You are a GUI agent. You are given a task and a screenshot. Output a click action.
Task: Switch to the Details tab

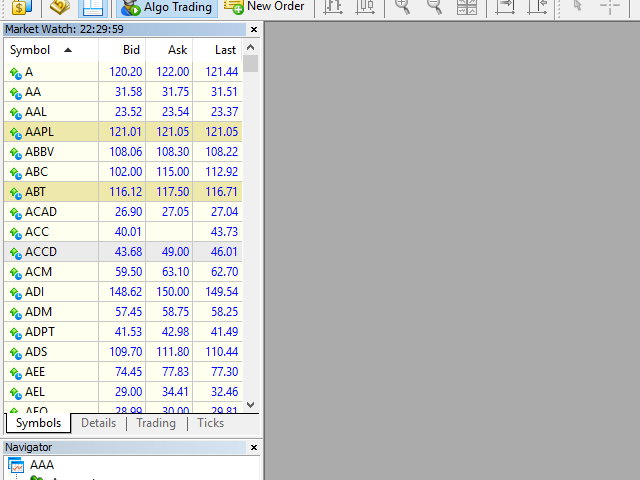pyautogui.click(x=98, y=423)
